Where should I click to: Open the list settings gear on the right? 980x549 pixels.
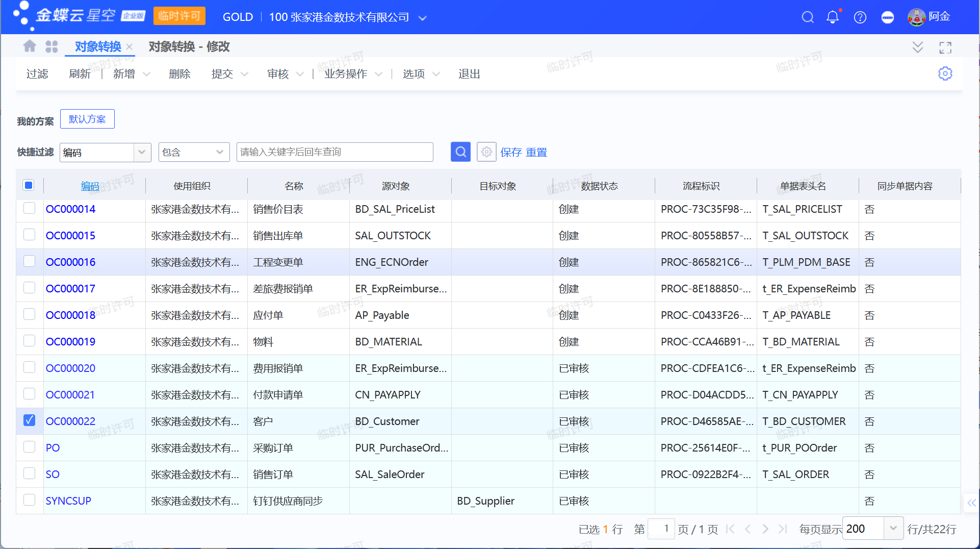click(945, 73)
